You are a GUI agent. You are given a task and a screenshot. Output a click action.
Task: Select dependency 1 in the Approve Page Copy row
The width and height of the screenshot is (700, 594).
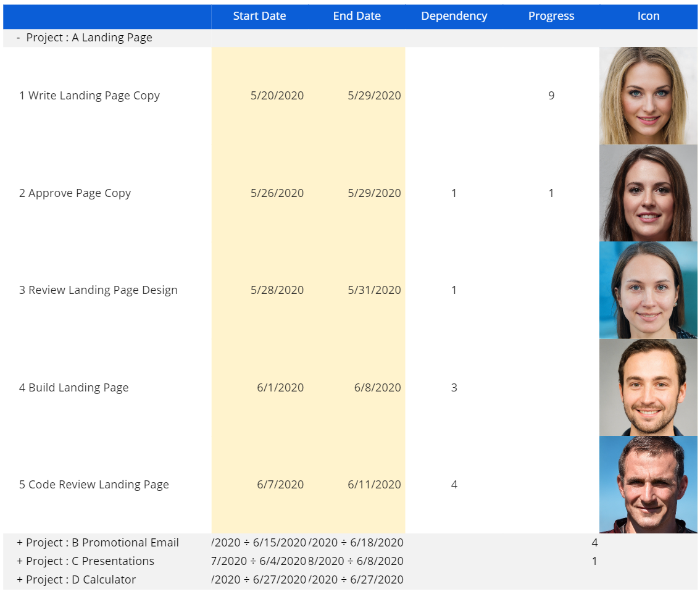[454, 193]
